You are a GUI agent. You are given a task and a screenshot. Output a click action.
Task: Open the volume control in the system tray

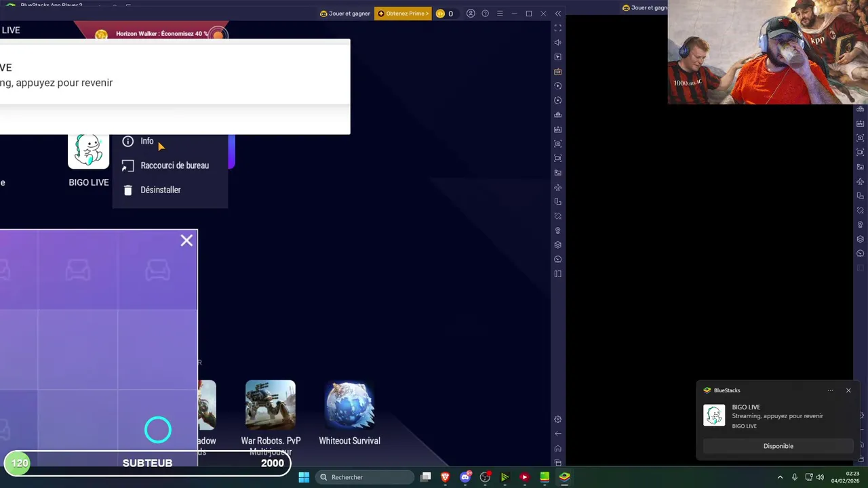[820, 477]
